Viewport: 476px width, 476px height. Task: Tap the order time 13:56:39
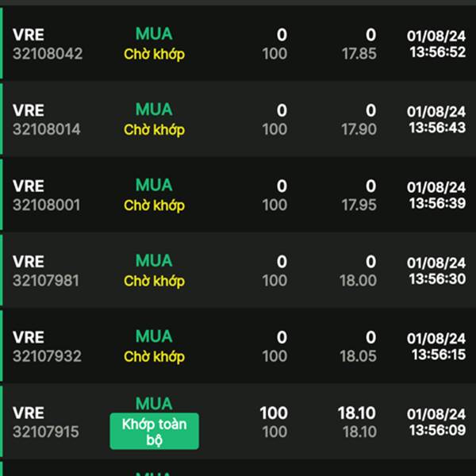(x=436, y=203)
